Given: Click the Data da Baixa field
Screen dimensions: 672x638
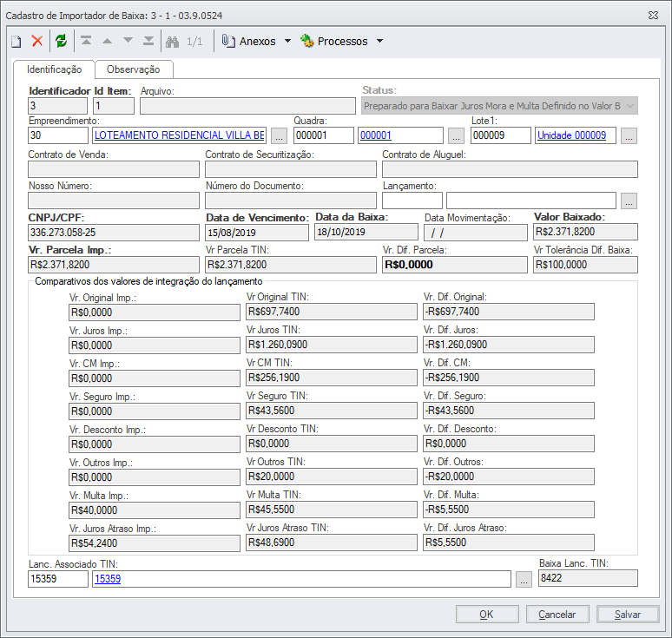Looking at the screenshot, I should pos(366,232).
